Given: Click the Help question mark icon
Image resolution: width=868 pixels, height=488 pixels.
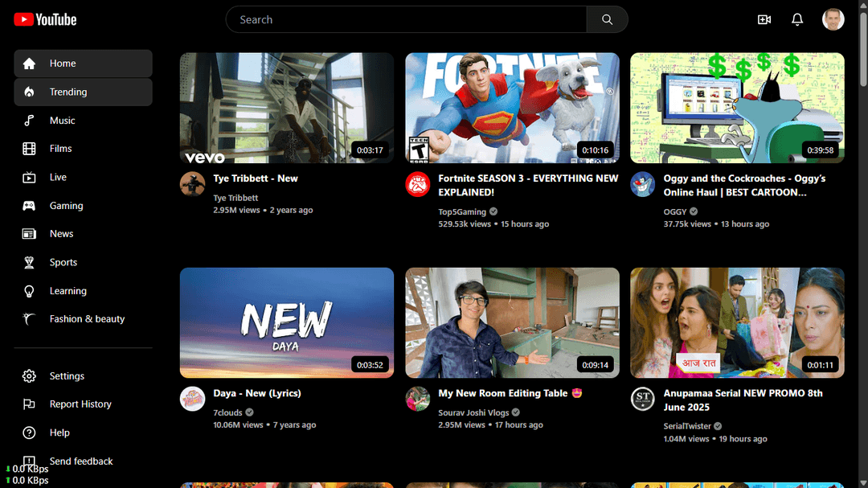Looking at the screenshot, I should [30, 433].
